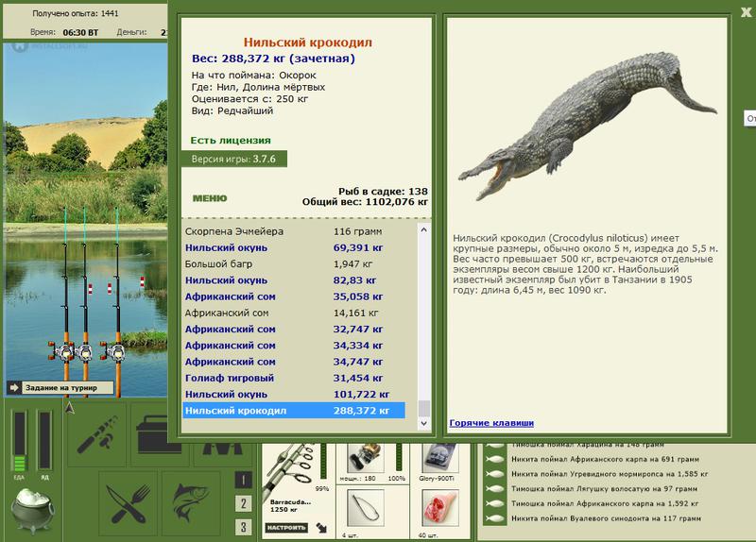This screenshot has width=756, height=542.
Task: Click the Есть лицензия text
Action: tap(231, 140)
